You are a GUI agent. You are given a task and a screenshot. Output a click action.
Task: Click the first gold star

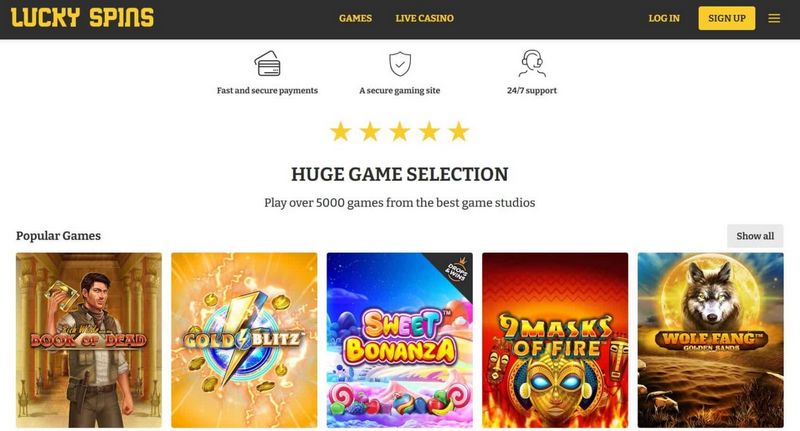340,131
